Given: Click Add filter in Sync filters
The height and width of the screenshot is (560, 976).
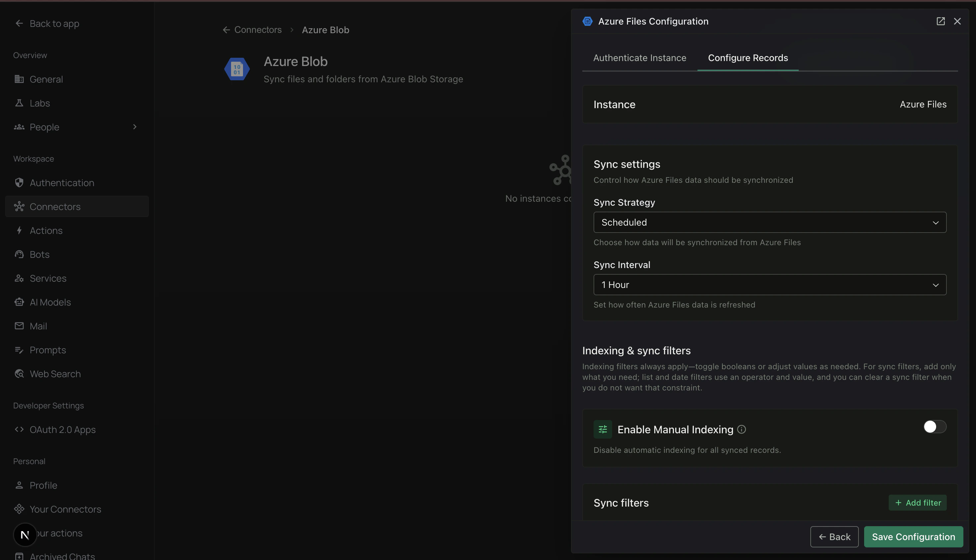Looking at the screenshot, I should (918, 502).
